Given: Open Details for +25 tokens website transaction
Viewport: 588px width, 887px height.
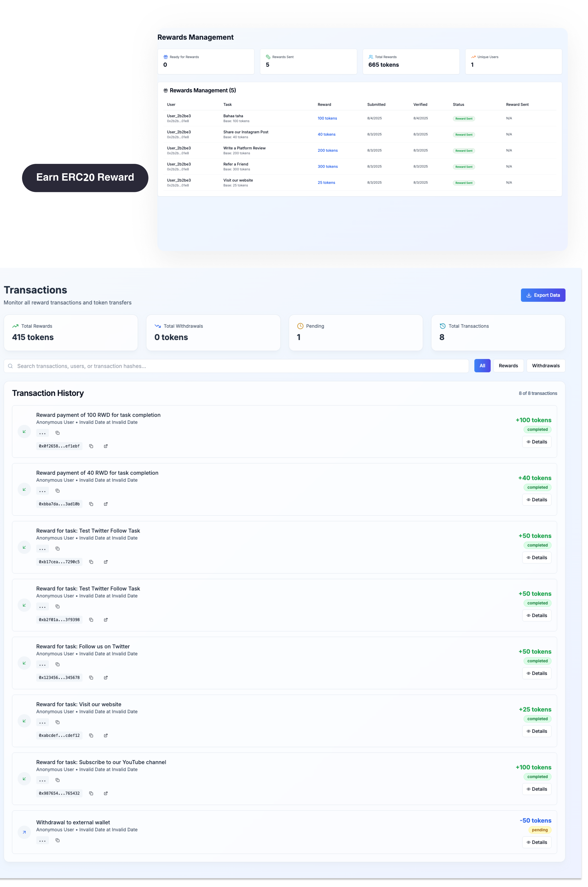Looking at the screenshot, I should 537,731.
